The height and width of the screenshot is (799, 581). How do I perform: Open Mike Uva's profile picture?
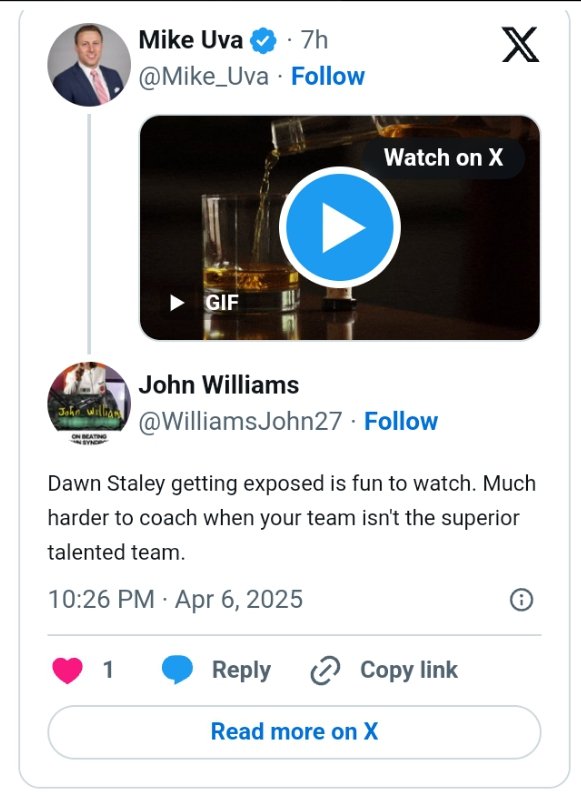tap(89, 64)
